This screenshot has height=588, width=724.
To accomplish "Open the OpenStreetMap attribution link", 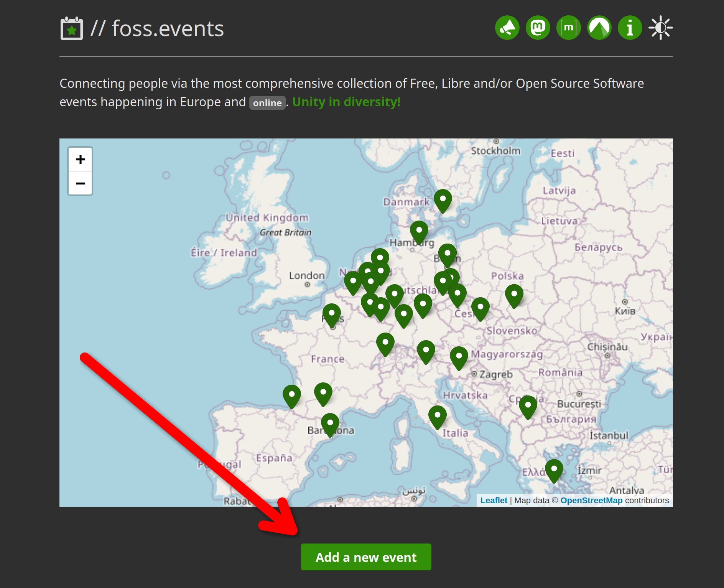I will point(591,500).
